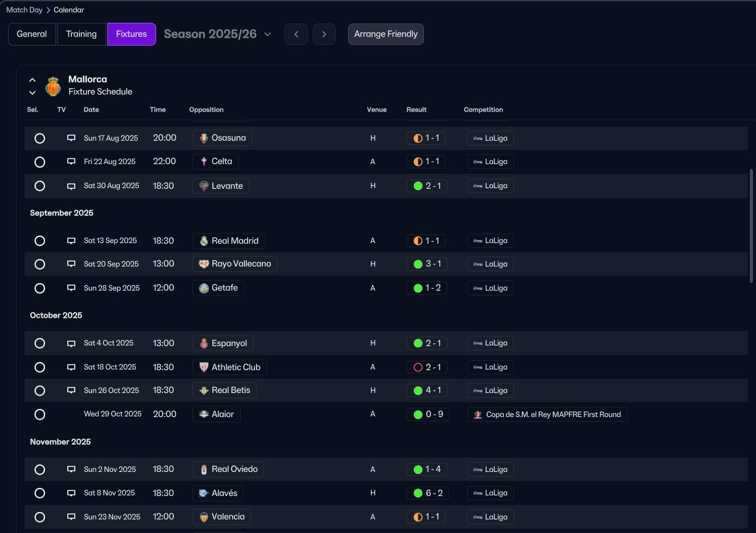Open the Copa de S.M. el Rey First Round link

coord(547,415)
